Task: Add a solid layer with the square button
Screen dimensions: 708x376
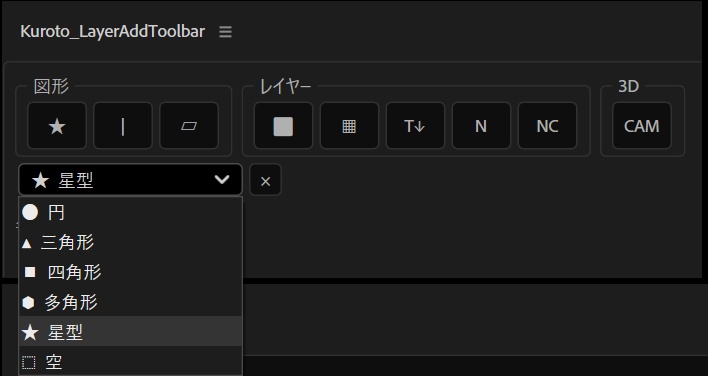Action: (x=283, y=126)
